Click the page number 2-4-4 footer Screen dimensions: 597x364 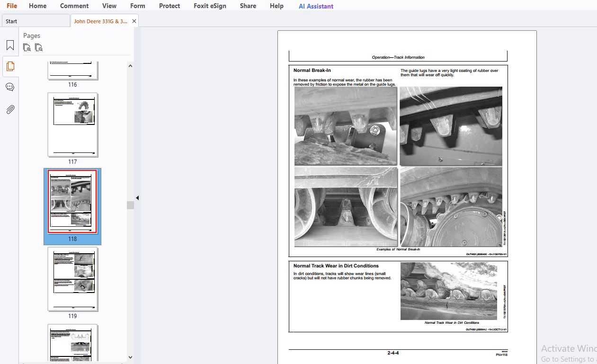[x=393, y=353]
